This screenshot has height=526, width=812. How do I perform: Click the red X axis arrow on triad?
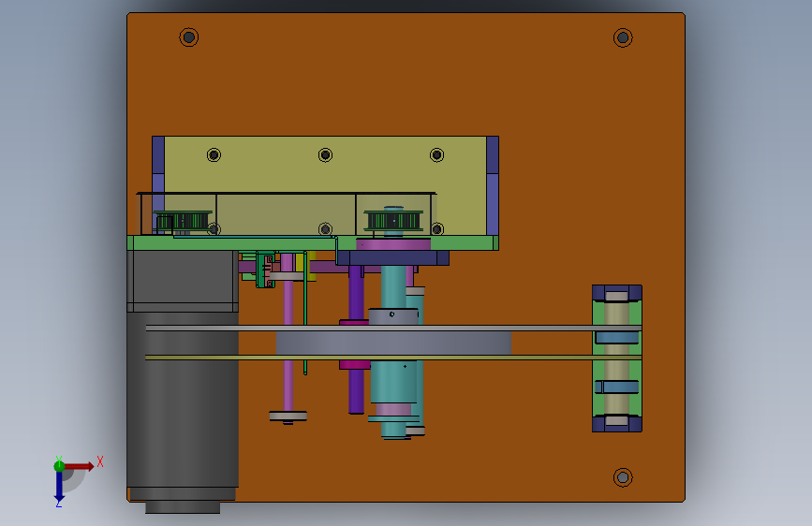80,466
